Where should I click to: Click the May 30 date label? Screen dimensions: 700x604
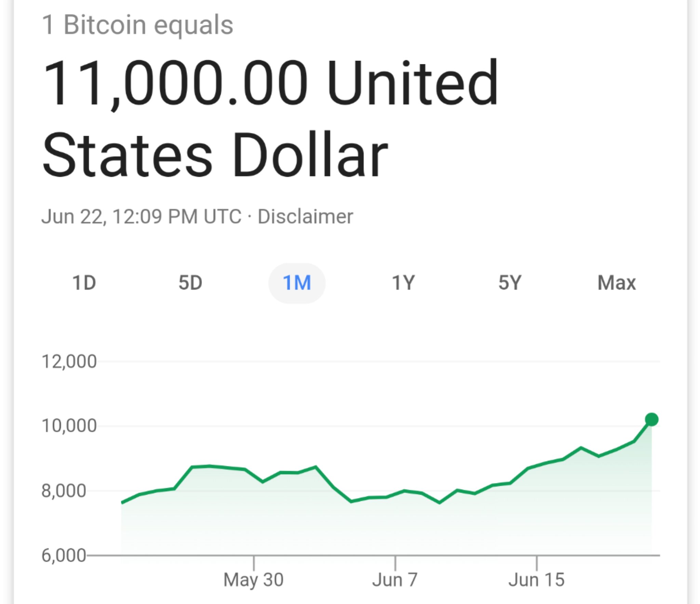tap(253, 580)
